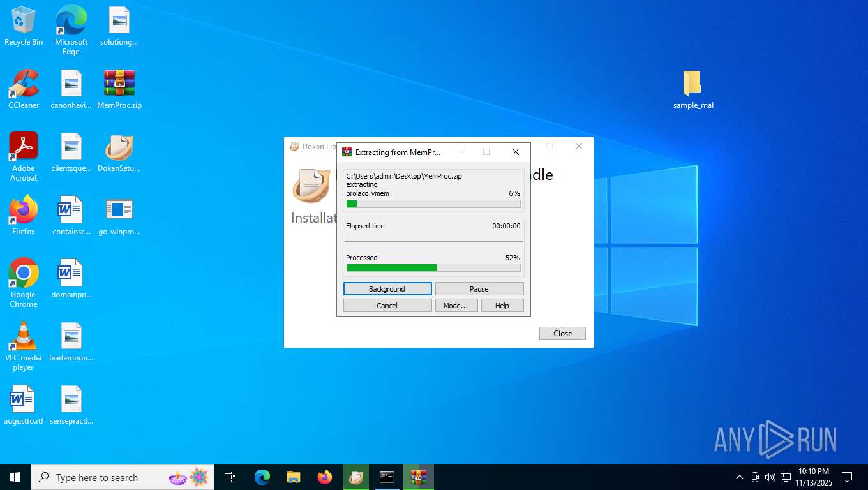Click the WinRAR icon in dialog title bar
This screenshot has width=868, height=490.
[x=347, y=152]
